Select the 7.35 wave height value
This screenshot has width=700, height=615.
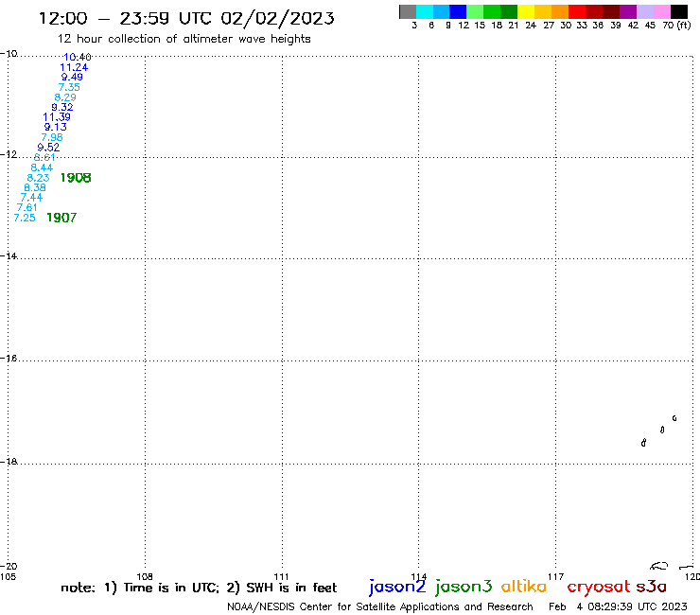(x=69, y=88)
